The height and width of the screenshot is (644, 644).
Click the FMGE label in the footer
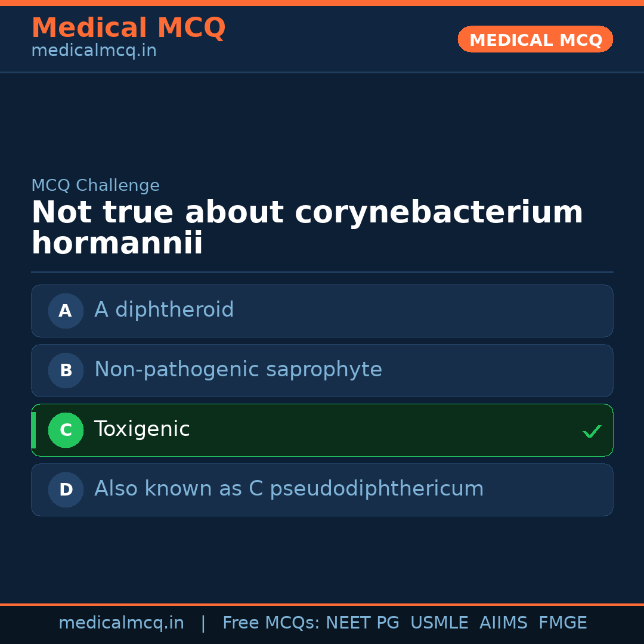coord(563,623)
